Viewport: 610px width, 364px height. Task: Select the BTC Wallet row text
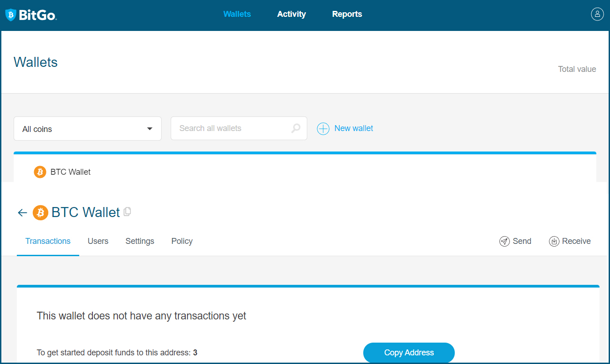click(x=71, y=172)
